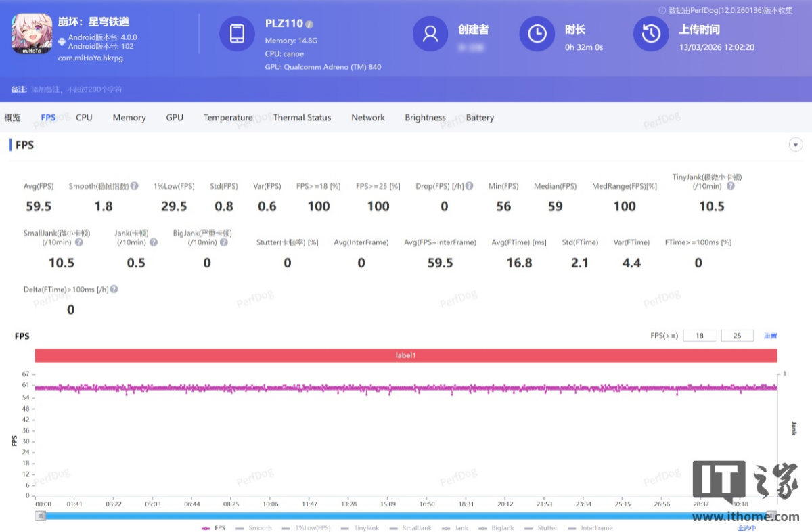Click the left handle of the time range bar
Screen dimensions: 812x532
click(41, 516)
